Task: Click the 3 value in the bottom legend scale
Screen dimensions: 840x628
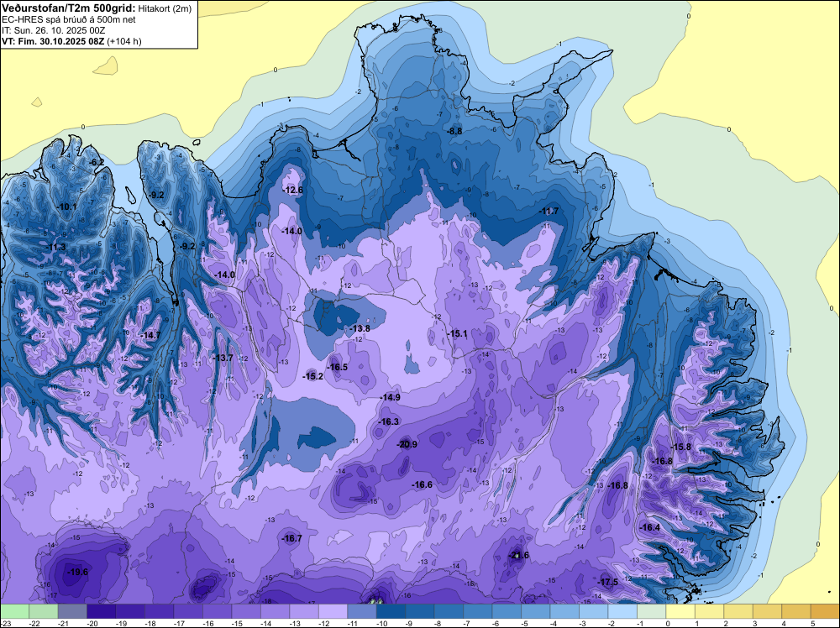Action: 755,623
